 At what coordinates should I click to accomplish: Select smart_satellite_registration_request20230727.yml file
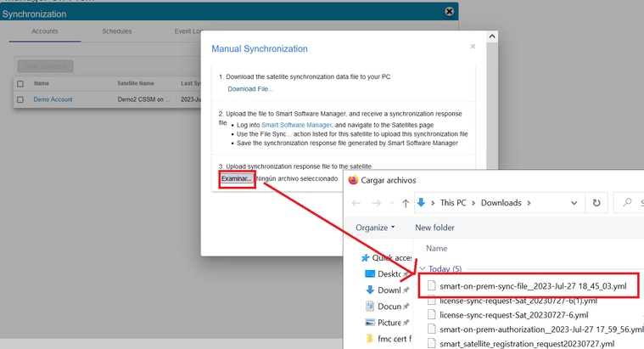527,344
